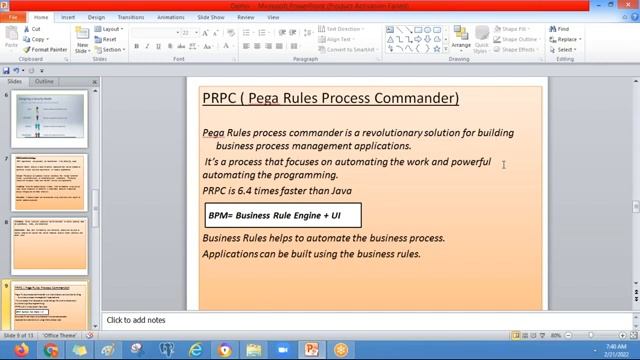Align text right in paragraph group

[x=268, y=46]
